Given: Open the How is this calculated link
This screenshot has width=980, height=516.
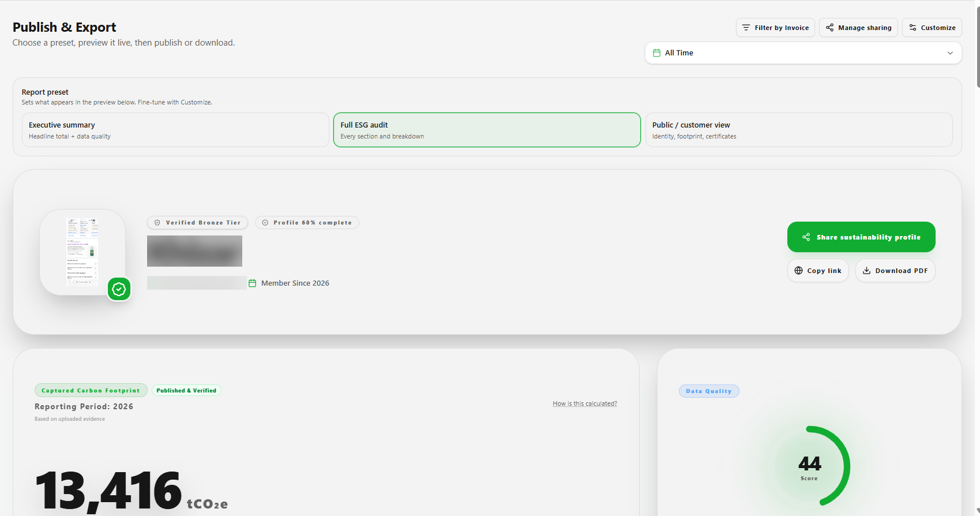Looking at the screenshot, I should click(585, 403).
